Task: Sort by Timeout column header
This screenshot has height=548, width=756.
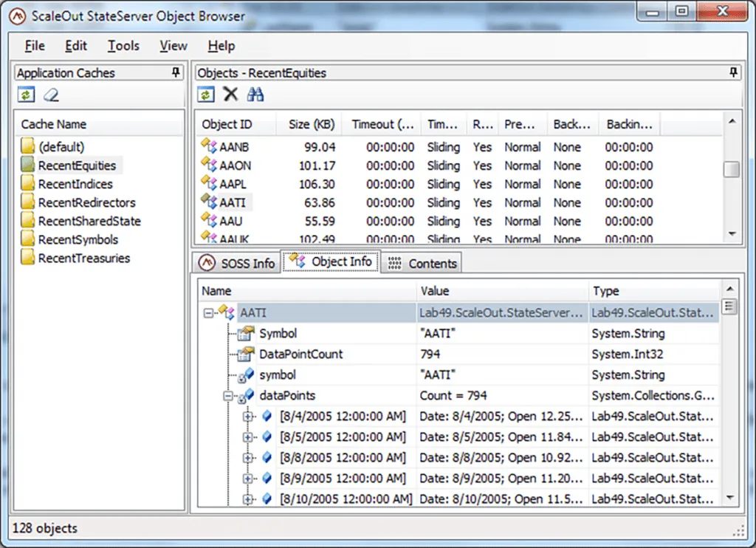Action: [381, 125]
